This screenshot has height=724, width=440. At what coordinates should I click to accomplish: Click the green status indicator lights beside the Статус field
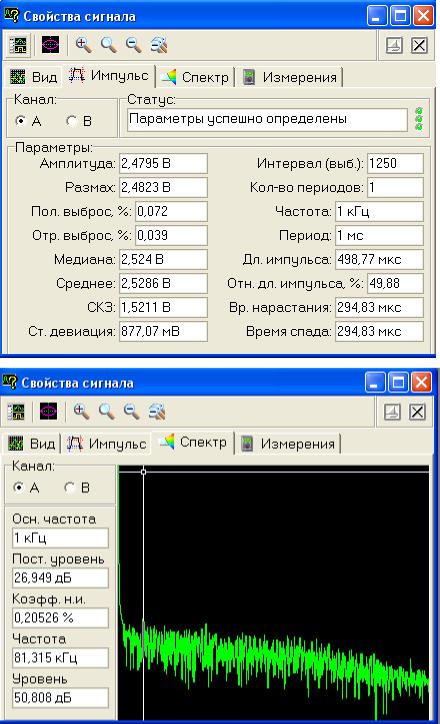point(419,119)
